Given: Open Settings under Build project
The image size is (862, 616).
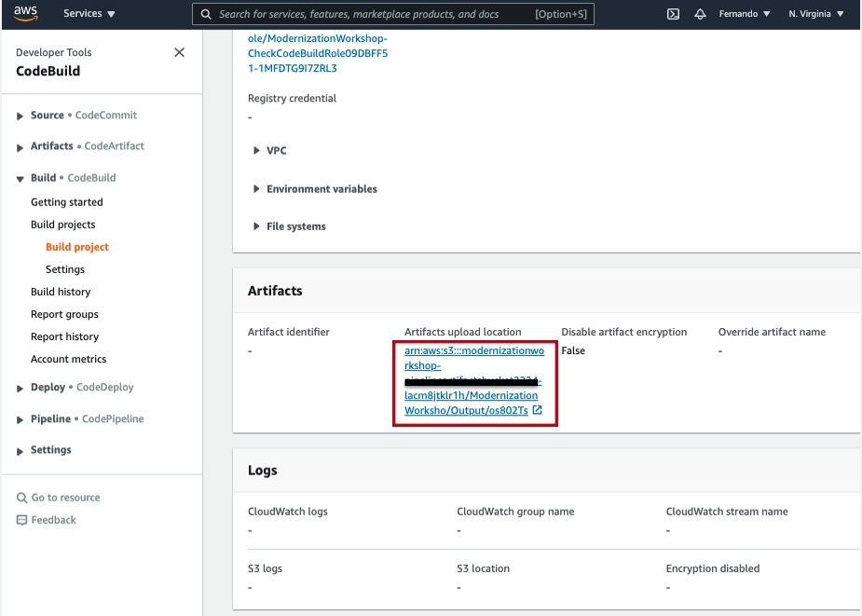Looking at the screenshot, I should pos(65,269).
